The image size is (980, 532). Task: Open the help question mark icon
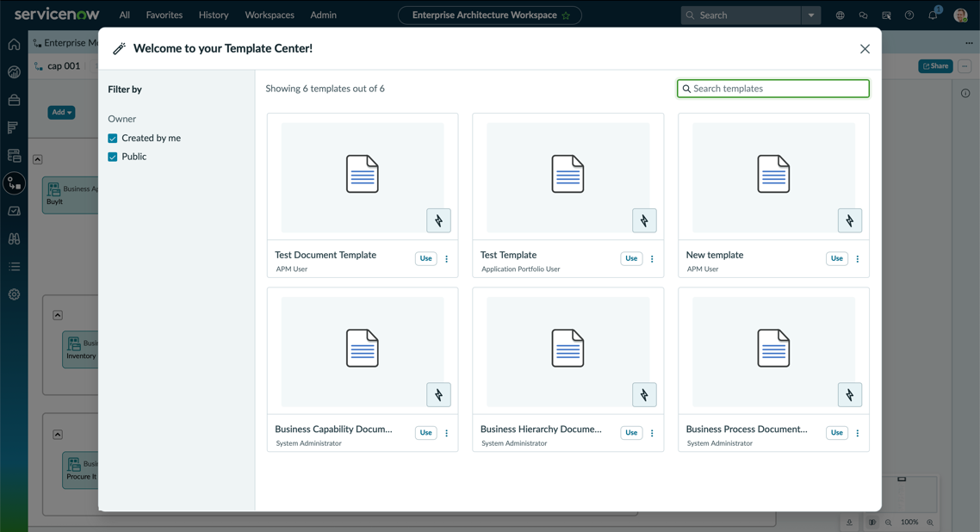909,15
